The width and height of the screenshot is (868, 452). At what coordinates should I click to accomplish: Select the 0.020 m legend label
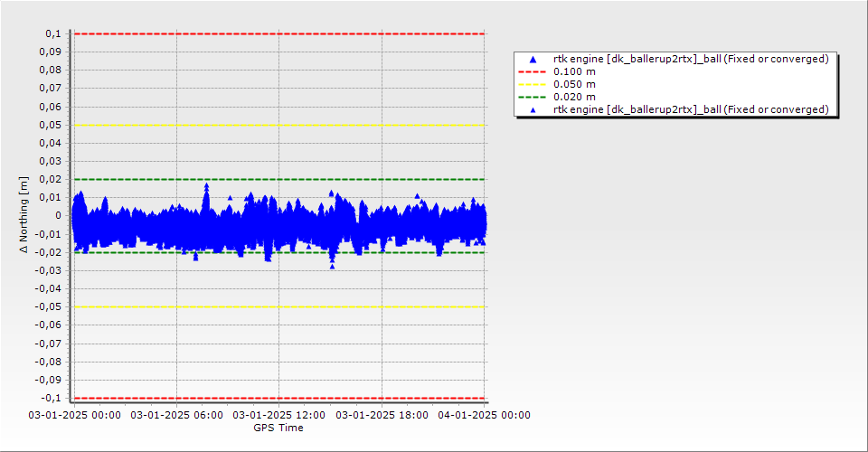click(575, 97)
